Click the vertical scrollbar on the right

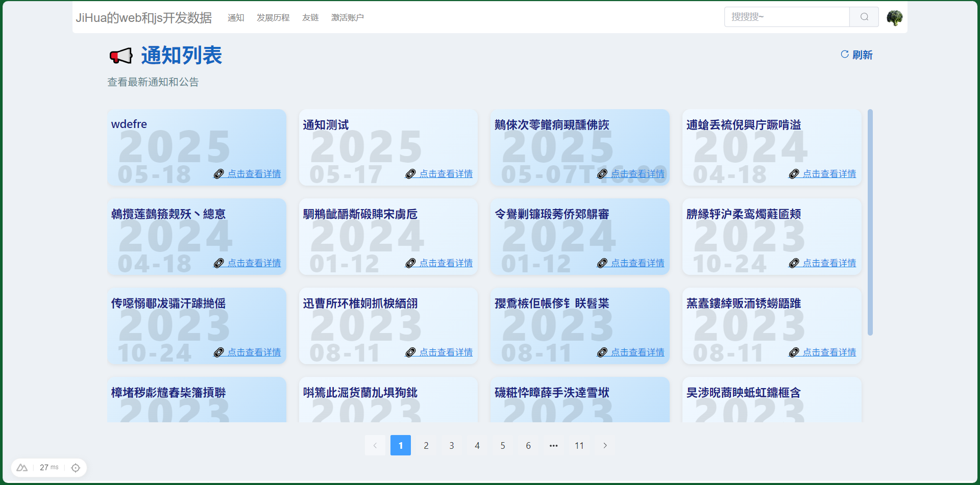coord(870,219)
